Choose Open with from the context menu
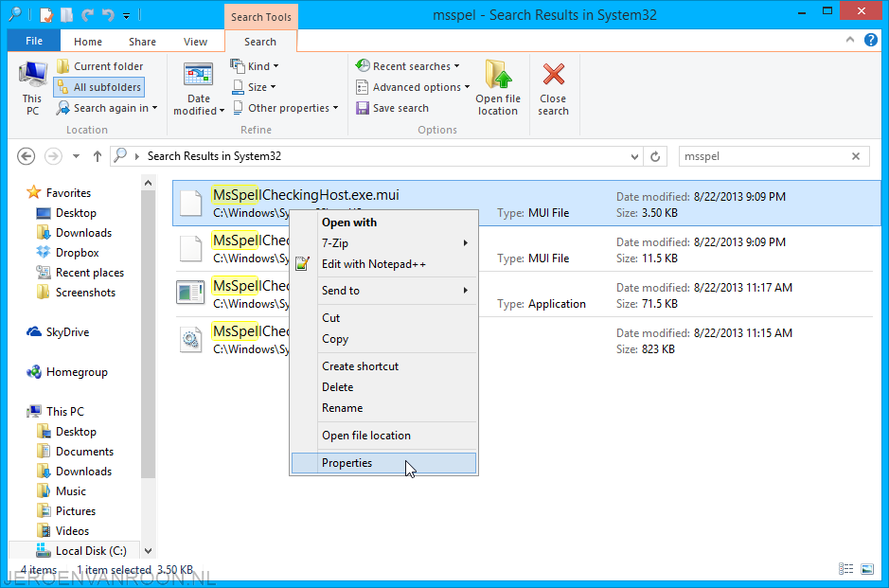This screenshot has height=588, width=889. [383, 223]
